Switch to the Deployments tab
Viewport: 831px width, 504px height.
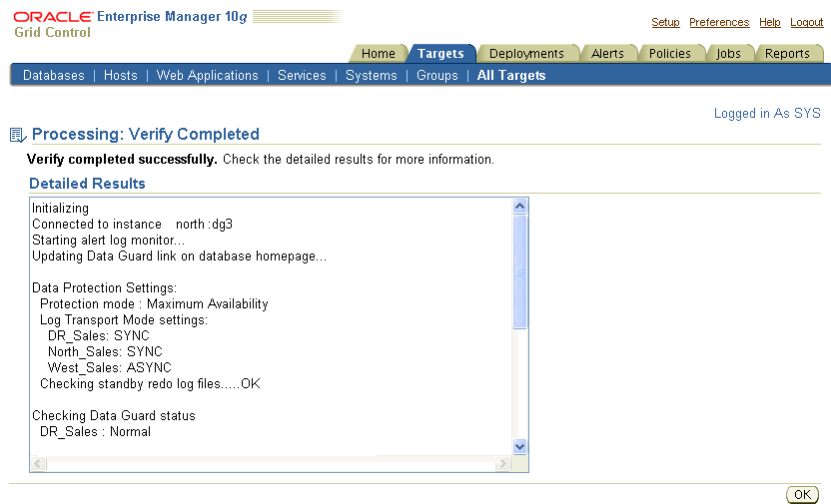click(x=526, y=54)
